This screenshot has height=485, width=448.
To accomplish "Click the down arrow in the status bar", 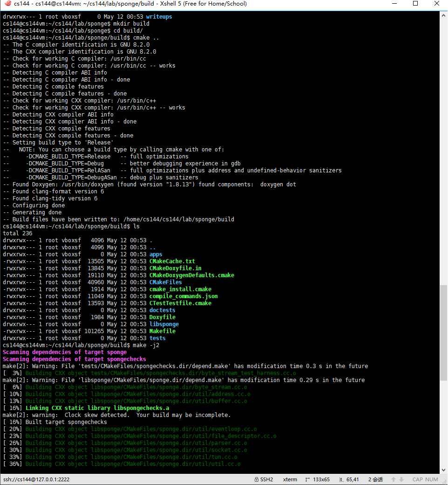I will pos(401,479).
